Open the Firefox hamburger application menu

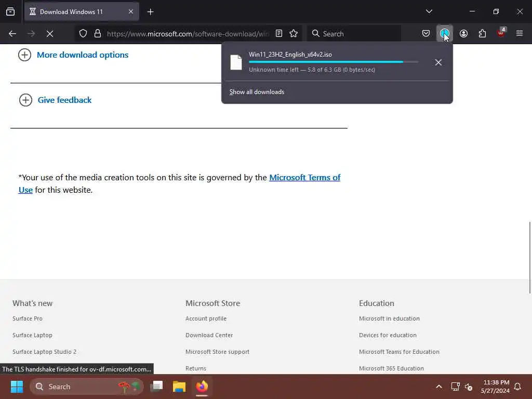(x=520, y=33)
